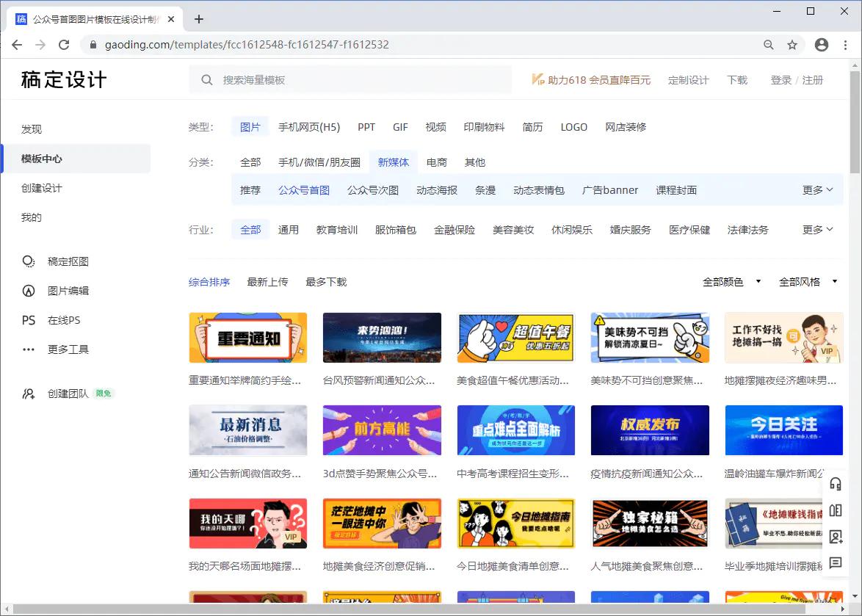Click the invite member icon on right edge
The width and height of the screenshot is (862, 616).
point(835,537)
